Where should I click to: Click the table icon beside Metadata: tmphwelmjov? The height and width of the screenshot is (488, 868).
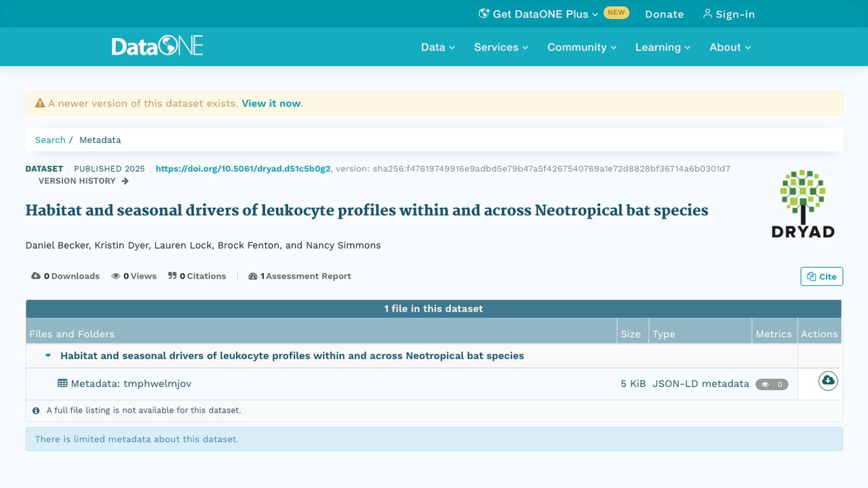pos(62,383)
